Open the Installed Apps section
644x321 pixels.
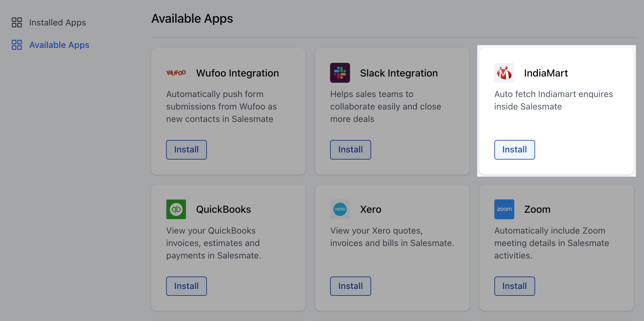pos(58,22)
